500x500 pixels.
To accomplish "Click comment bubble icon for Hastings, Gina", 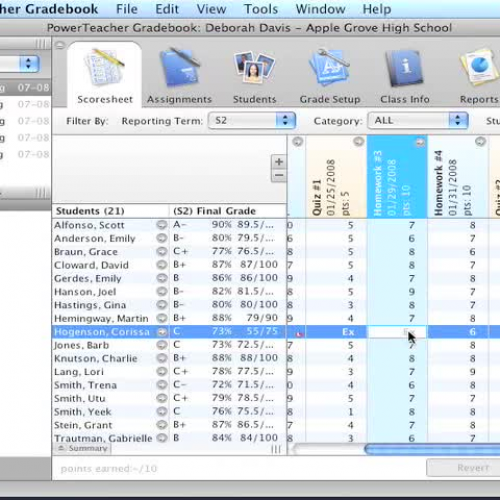I will (162, 305).
